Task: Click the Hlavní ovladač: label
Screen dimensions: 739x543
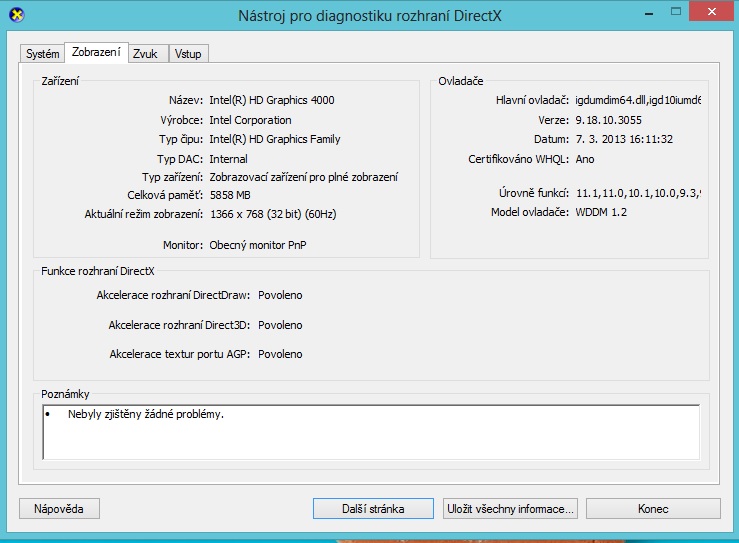Action: pyautogui.click(x=533, y=100)
